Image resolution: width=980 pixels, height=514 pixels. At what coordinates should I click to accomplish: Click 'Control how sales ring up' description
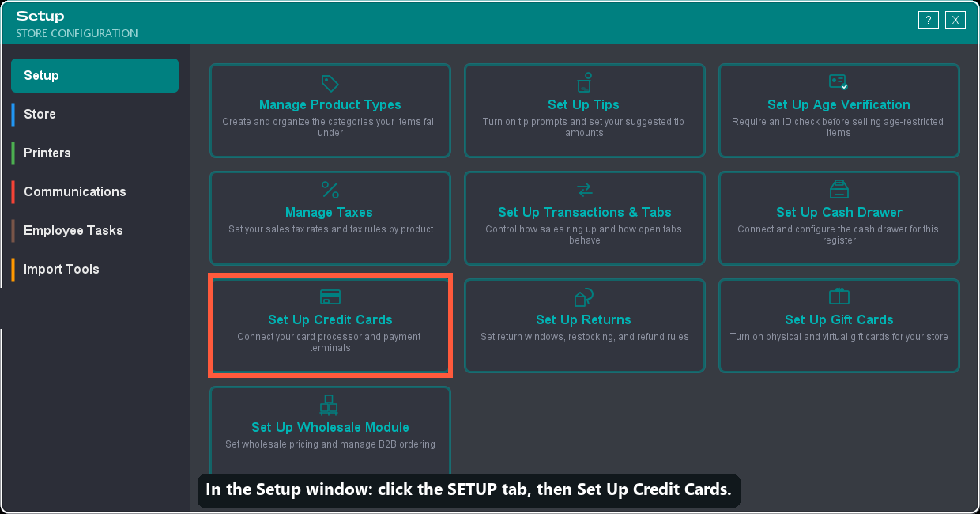click(x=585, y=235)
